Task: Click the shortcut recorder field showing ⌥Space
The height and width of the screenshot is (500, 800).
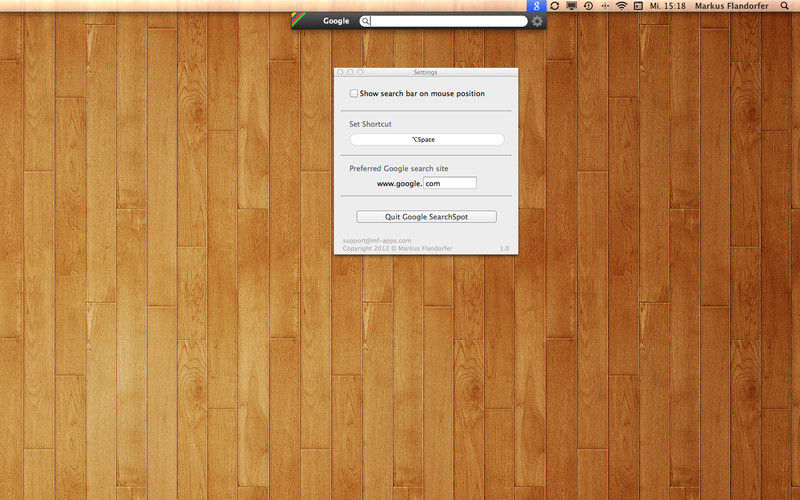Action: pyautogui.click(x=427, y=139)
